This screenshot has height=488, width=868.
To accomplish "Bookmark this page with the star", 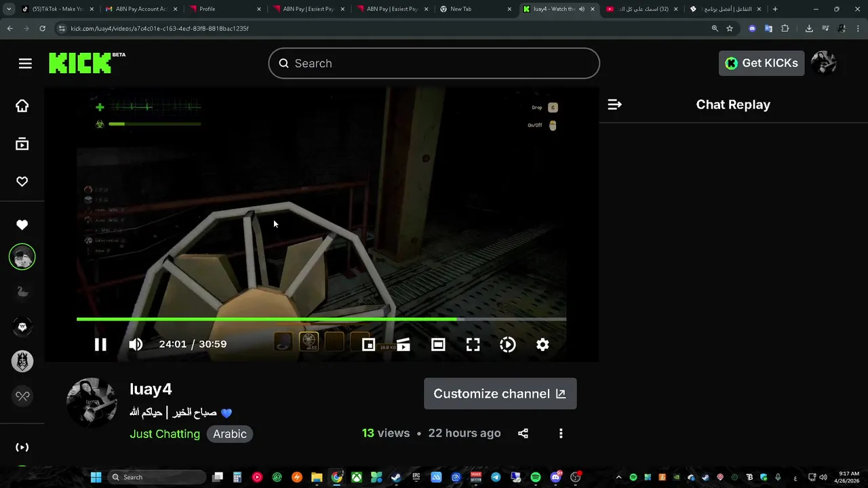I will 730,28.
